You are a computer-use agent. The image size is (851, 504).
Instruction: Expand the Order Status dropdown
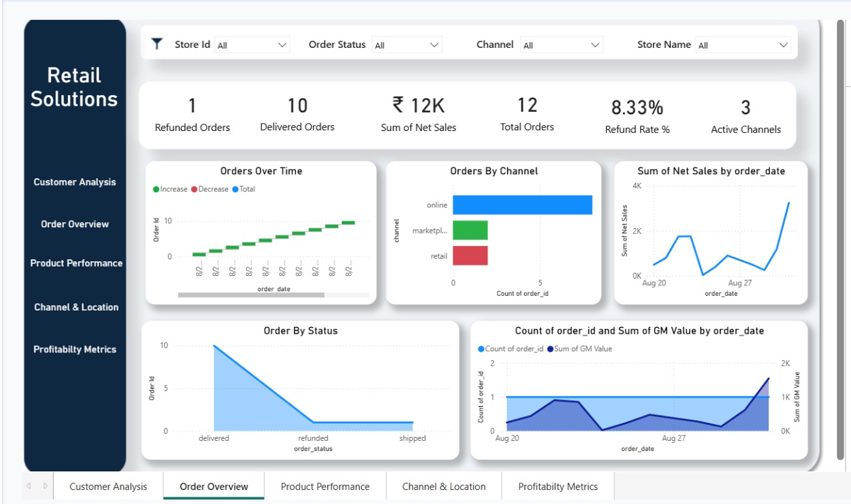point(435,45)
